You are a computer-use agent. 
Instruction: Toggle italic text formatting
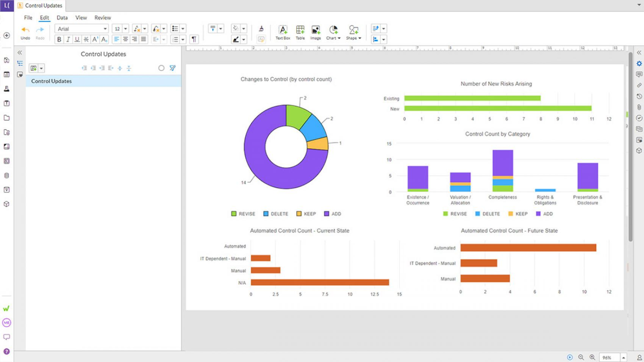(68, 39)
